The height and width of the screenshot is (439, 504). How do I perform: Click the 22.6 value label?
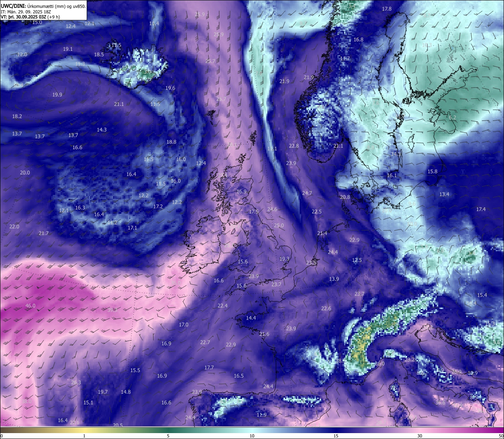326,309
